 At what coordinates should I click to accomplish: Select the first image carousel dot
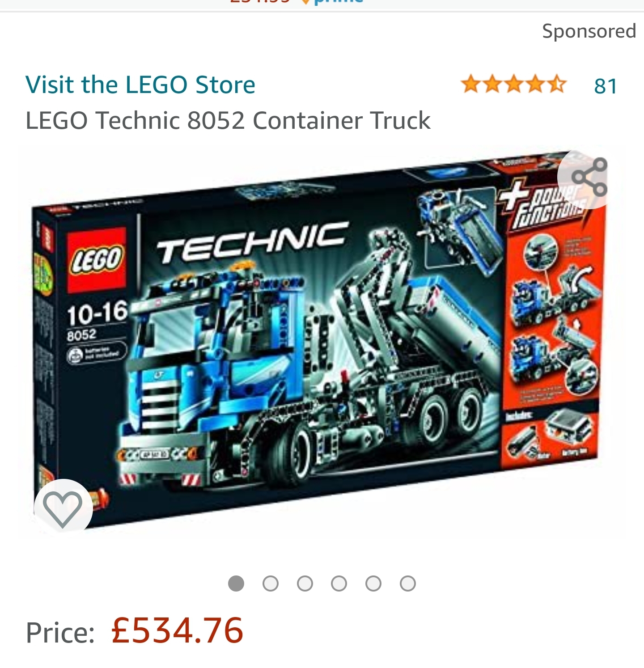click(236, 583)
